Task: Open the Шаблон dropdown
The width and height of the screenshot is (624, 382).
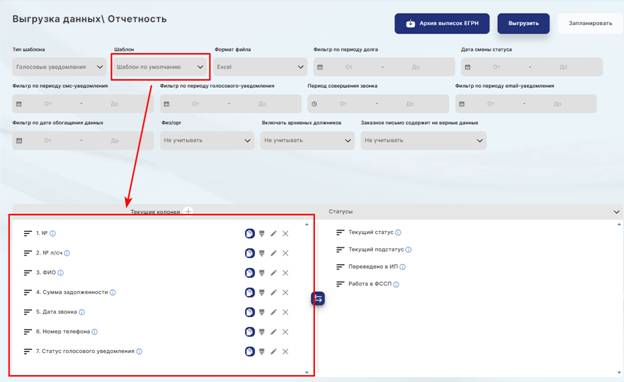Action: click(x=160, y=67)
